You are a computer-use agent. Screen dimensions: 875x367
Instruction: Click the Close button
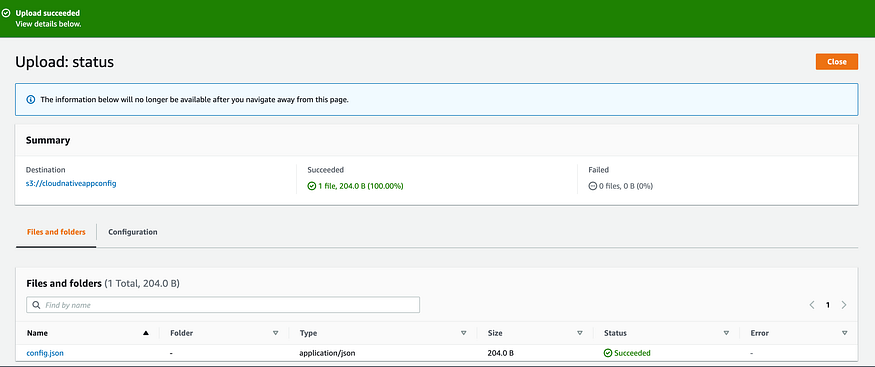tap(836, 62)
